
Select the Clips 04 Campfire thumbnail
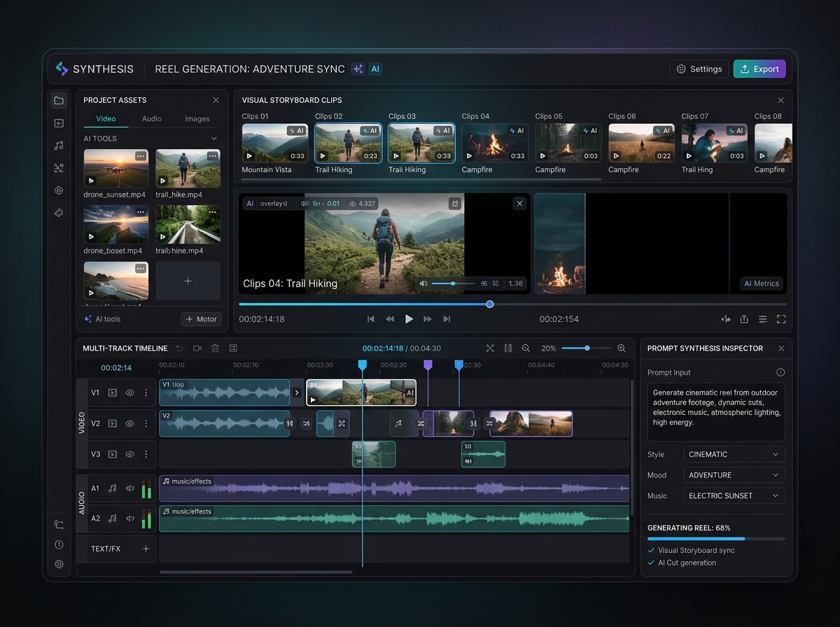click(495, 143)
